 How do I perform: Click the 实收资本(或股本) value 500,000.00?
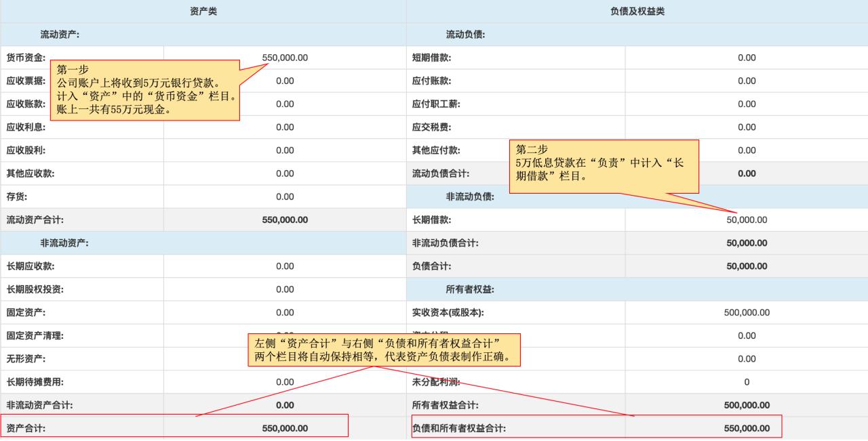click(747, 312)
